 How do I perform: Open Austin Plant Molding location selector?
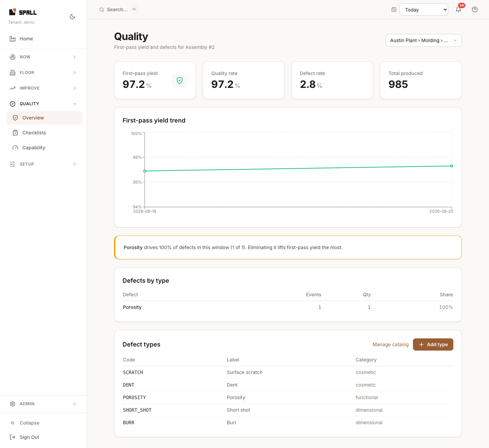424,40
